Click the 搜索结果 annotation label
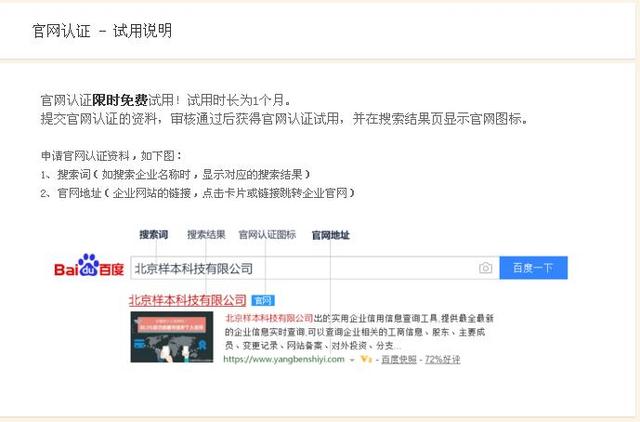 coord(206,235)
